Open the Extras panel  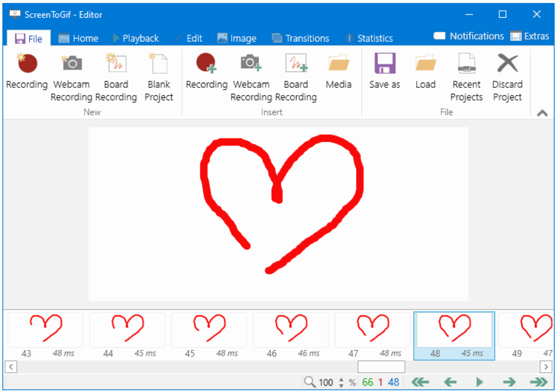coord(530,36)
